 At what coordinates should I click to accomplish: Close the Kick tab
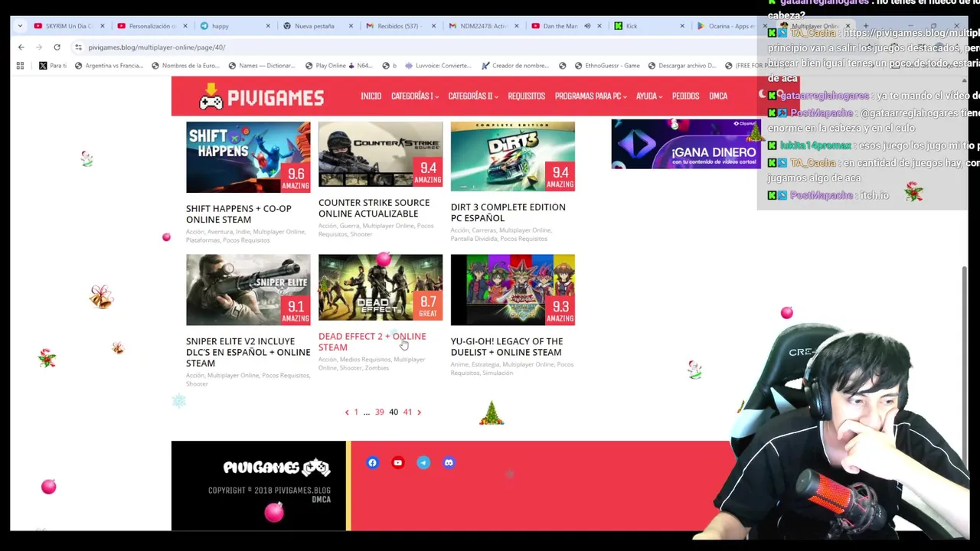pos(682,26)
